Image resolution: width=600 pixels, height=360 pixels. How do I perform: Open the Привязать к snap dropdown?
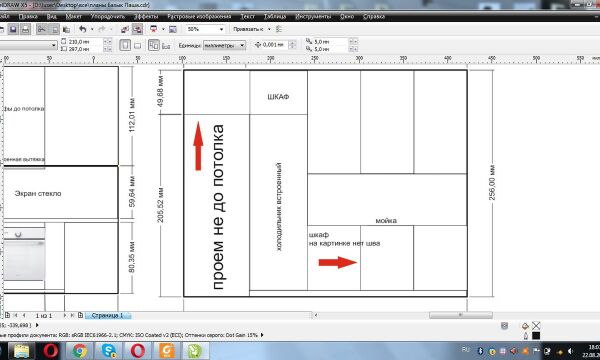269,29
